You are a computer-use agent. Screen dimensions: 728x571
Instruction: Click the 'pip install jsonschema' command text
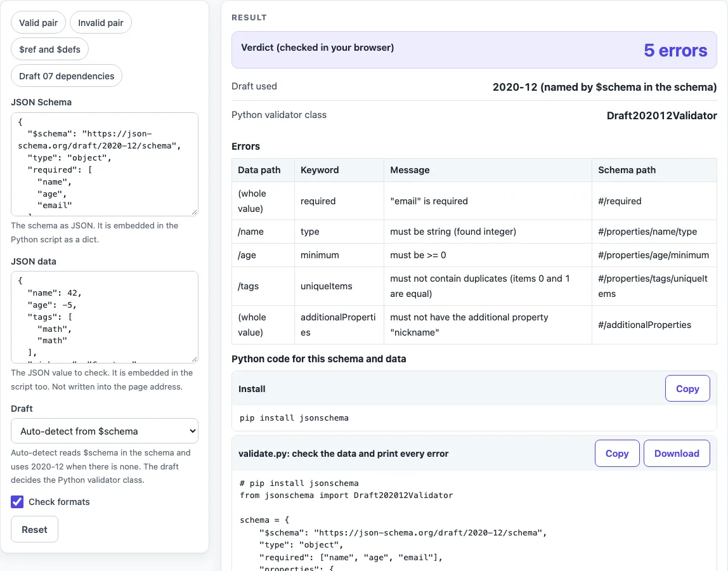point(294,417)
